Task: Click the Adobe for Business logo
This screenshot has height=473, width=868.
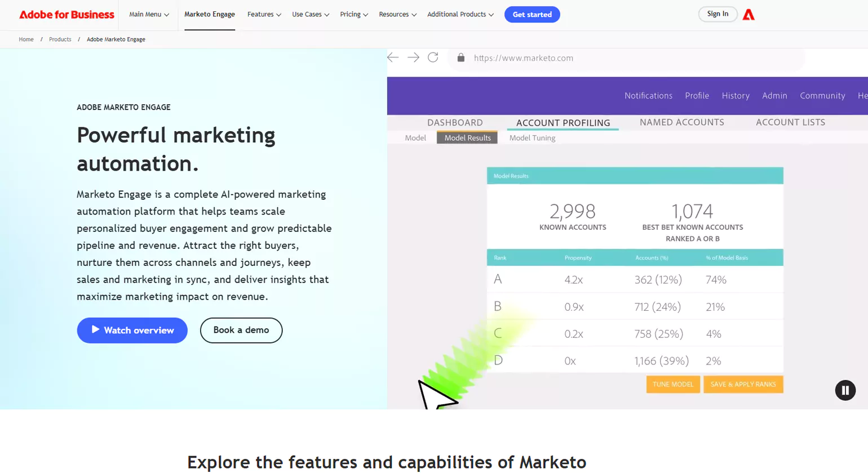Action: (67, 14)
